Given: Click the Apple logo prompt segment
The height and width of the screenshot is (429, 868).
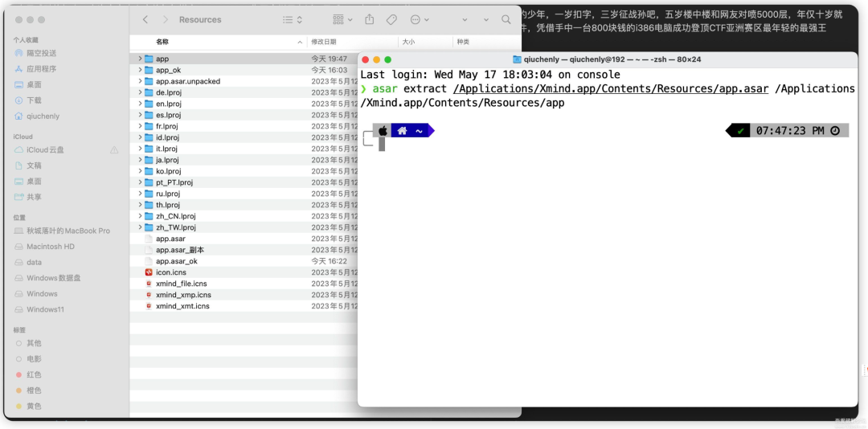Looking at the screenshot, I should [x=383, y=131].
